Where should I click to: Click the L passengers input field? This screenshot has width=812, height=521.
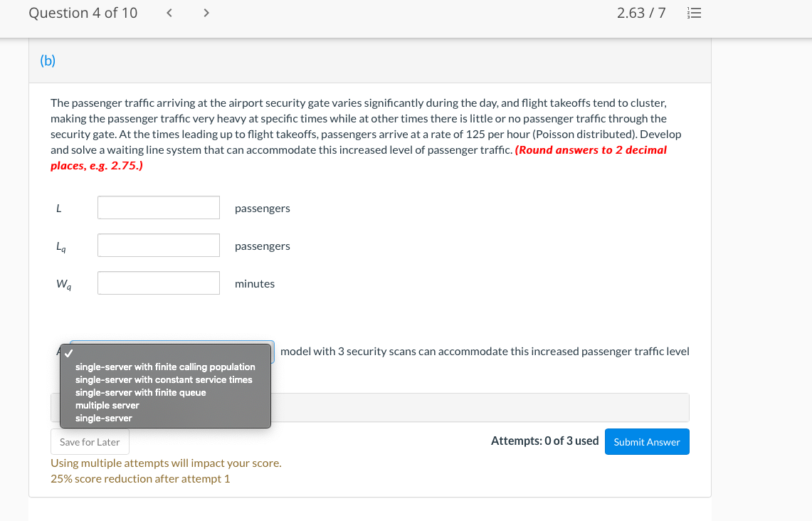(158, 207)
